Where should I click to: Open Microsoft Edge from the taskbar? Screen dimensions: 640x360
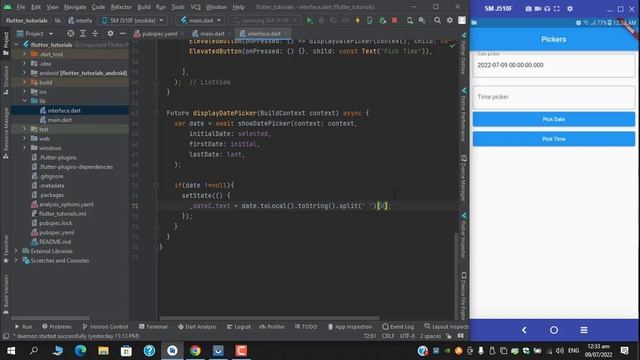click(80, 351)
